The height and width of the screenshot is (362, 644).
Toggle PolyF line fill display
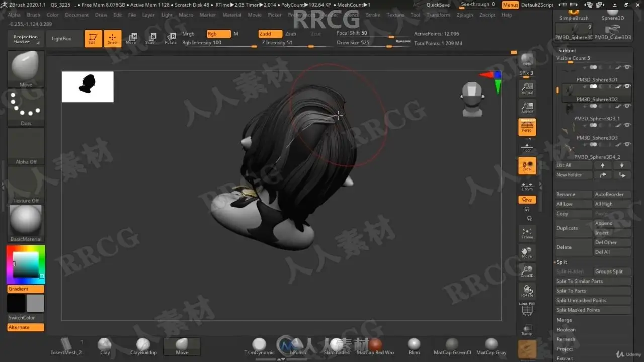click(527, 309)
